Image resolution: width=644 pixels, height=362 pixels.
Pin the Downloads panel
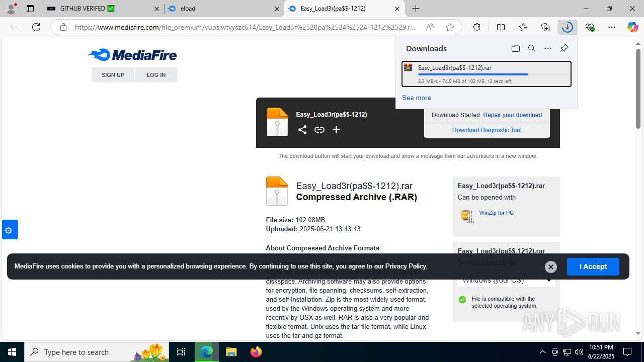[x=564, y=48]
